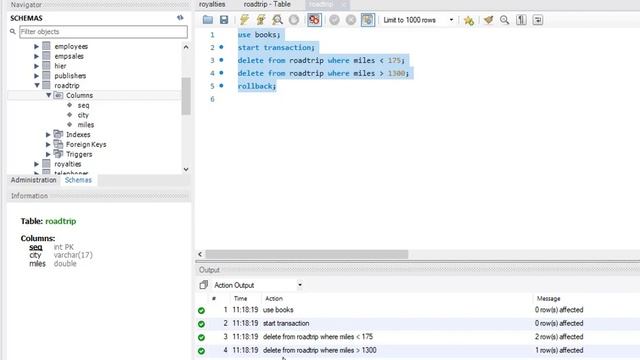Click the editor horizontal scrollbar left arrow
Image resolution: width=640 pixels, height=360 pixels.
(x=200, y=254)
